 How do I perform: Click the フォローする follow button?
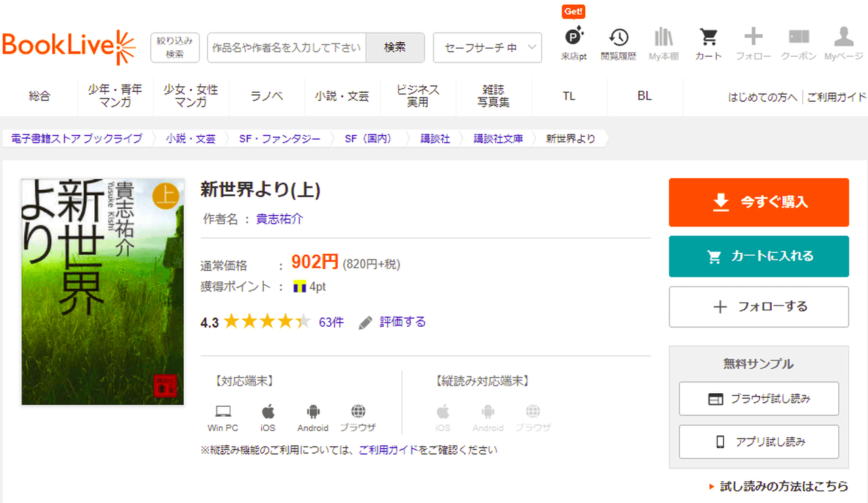pyautogui.click(x=758, y=306)
